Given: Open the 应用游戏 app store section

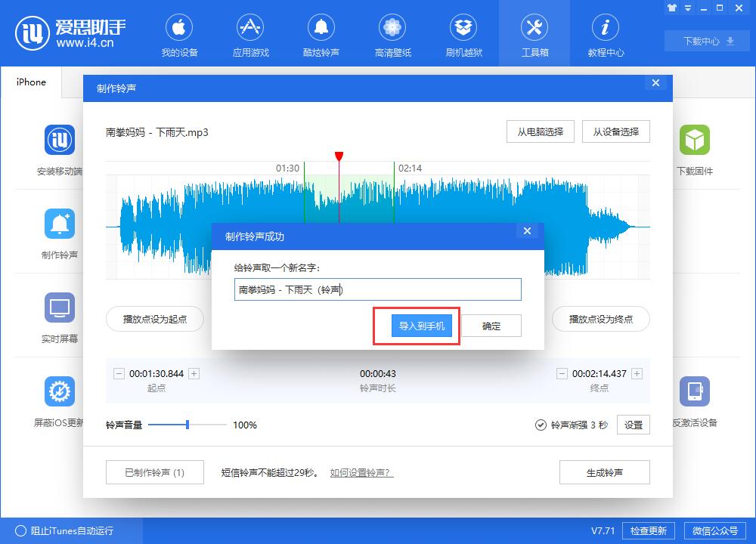Looking at the screenshot, I should (x=250, y=34).
